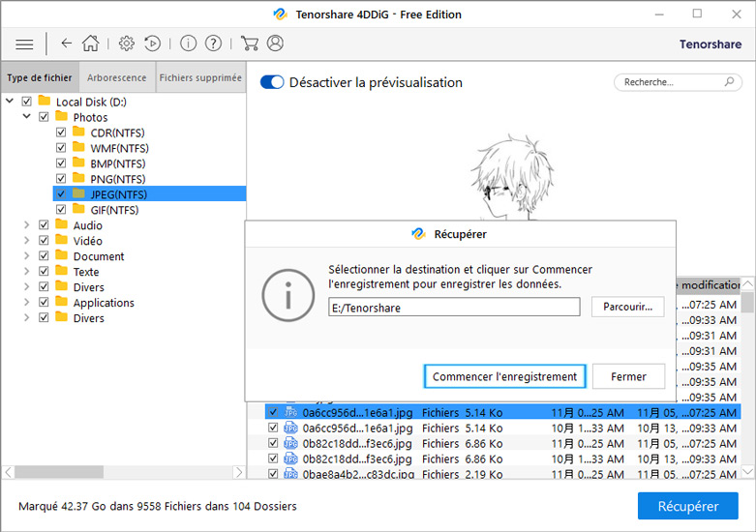Switch to Type de fichier tab
Screen dimensions: 756x532
coord(40,77)
